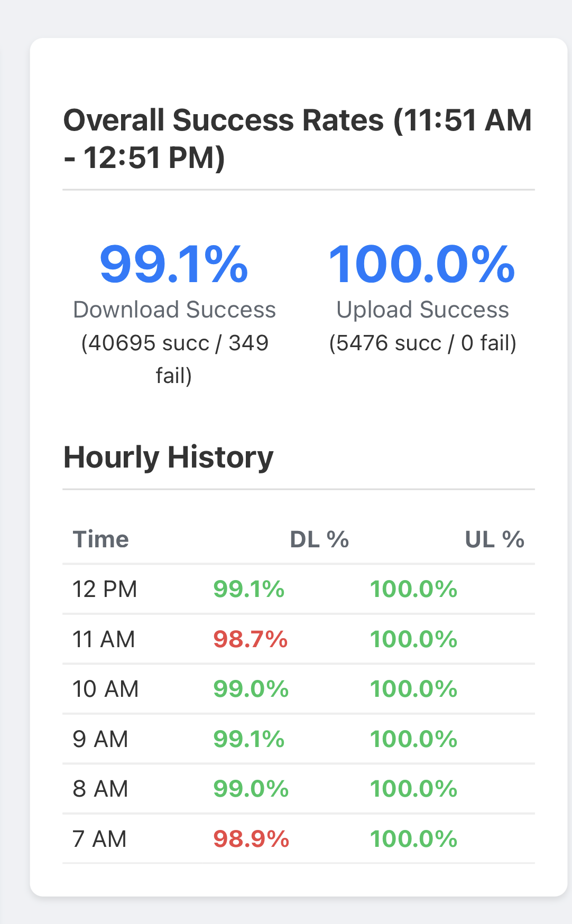Sort by the DL % column header
The width and height of the screenshot is (572, 924).
pyautogui.click(x=319, y=539)
